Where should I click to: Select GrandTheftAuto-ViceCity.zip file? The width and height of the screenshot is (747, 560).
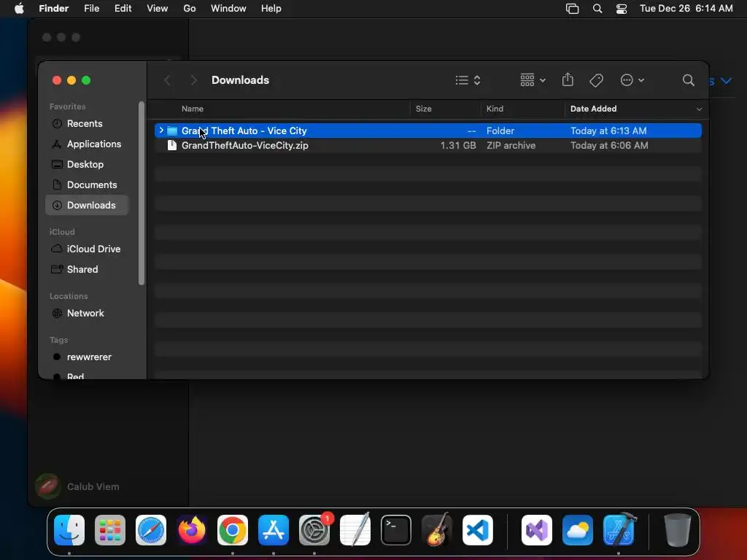[427, 146]
